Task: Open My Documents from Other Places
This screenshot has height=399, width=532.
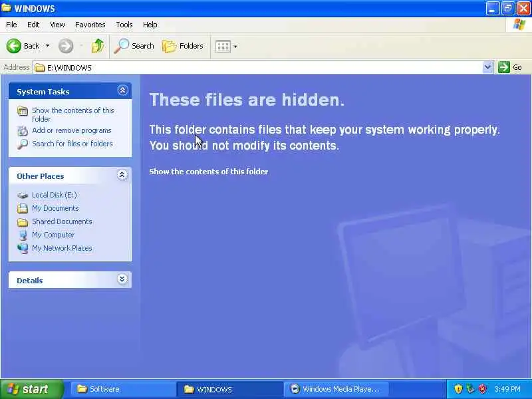Action: click(x=55, y=208)
